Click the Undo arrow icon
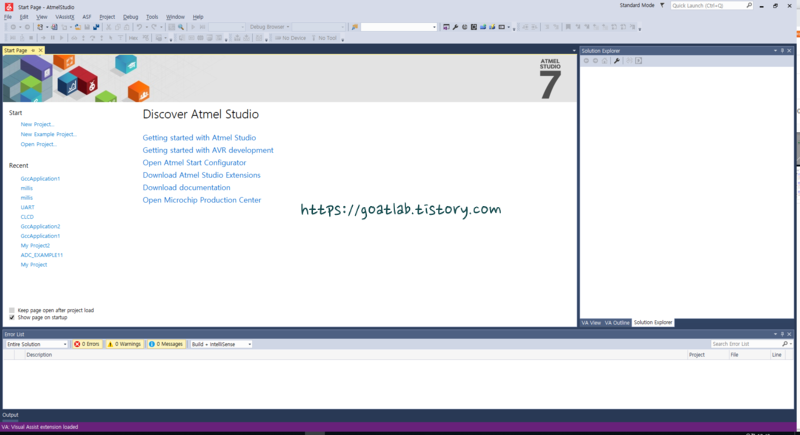The image size is (800, 435). (139, 27)
